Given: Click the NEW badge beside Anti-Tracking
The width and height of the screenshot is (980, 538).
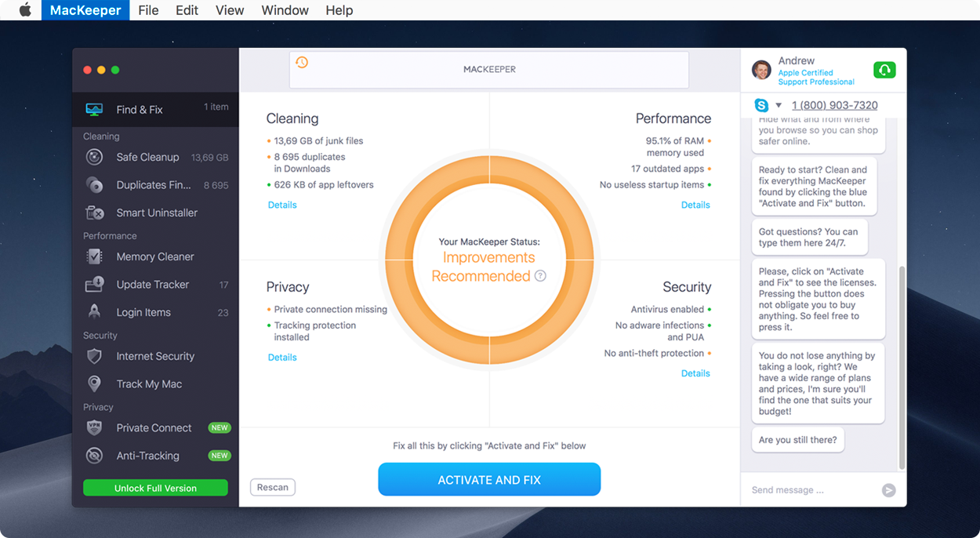Looking at the screenshot, I should coord(220,456).
